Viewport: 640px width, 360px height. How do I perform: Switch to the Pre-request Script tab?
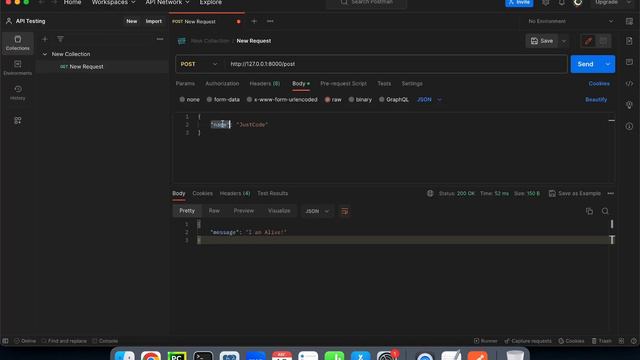pos(343,83)
